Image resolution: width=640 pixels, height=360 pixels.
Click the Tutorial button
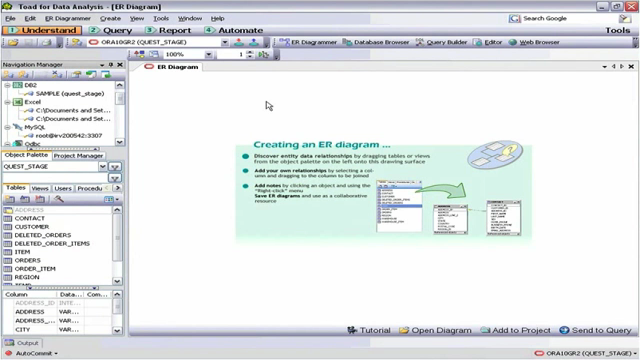tap(369, 330)
